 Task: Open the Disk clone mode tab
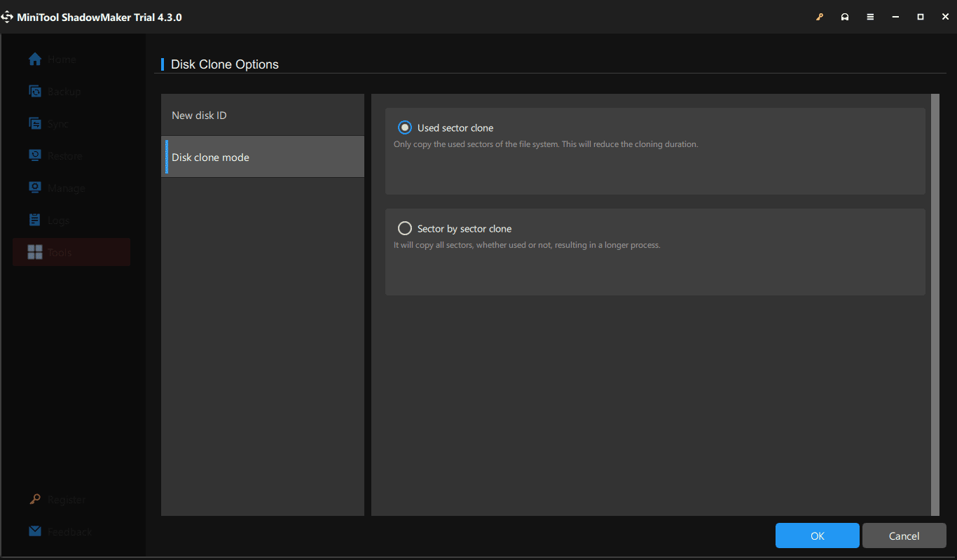(210, 157)
